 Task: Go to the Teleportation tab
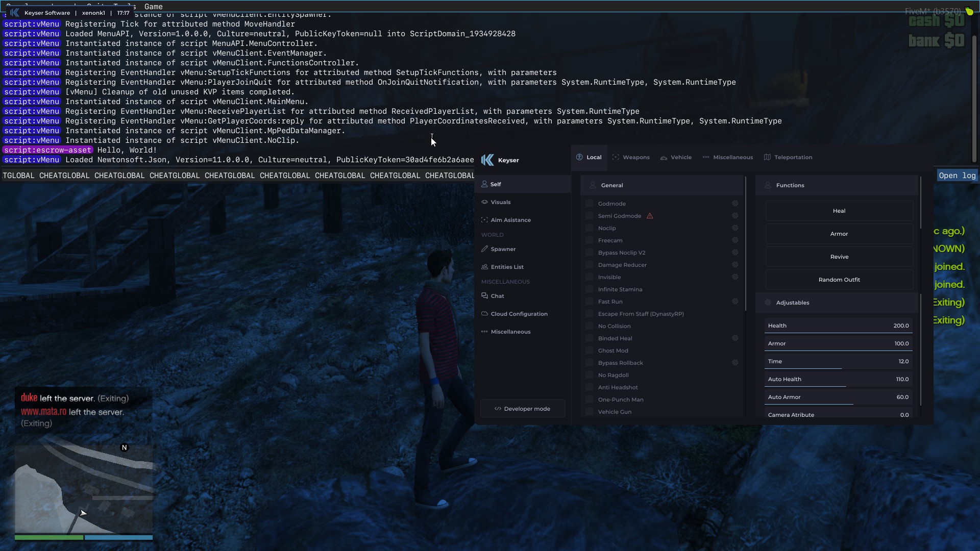tap(788, 157)
